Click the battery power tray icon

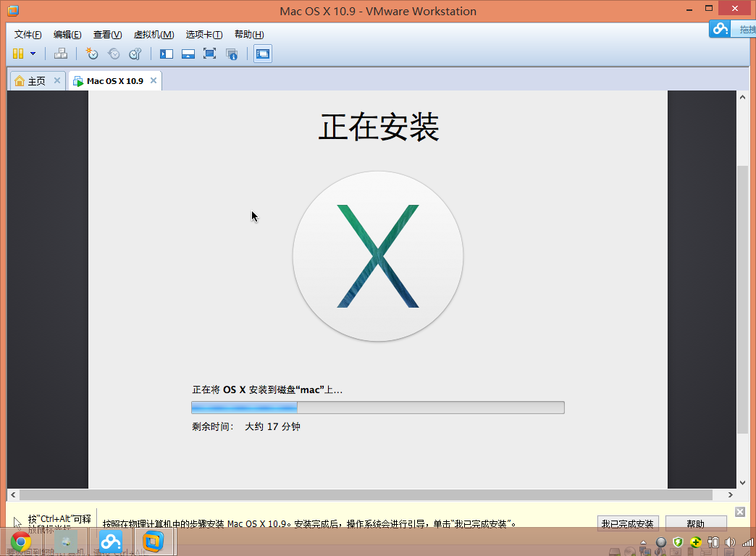click(713, 542)
